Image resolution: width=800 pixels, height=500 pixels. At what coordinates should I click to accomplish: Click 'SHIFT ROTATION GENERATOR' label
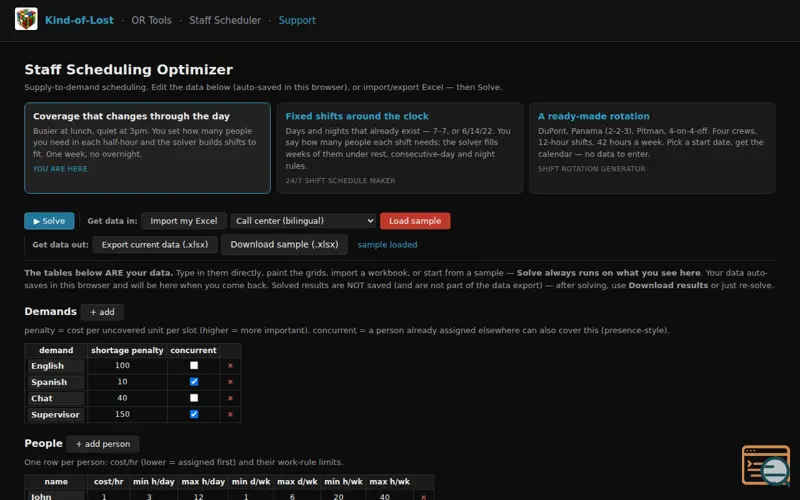tap(591, 169)
